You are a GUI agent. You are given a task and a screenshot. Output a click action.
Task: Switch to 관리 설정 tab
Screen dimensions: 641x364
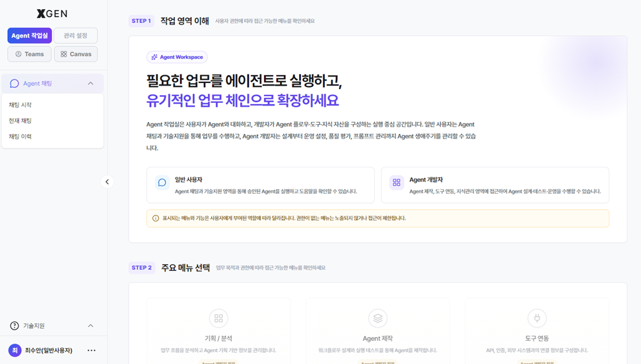click(76, 36)
